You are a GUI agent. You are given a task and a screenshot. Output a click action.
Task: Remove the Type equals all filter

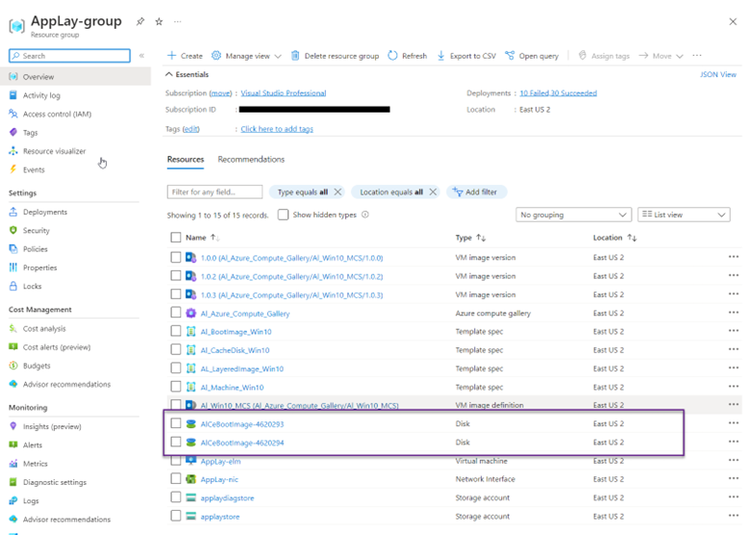pos(338,192)
